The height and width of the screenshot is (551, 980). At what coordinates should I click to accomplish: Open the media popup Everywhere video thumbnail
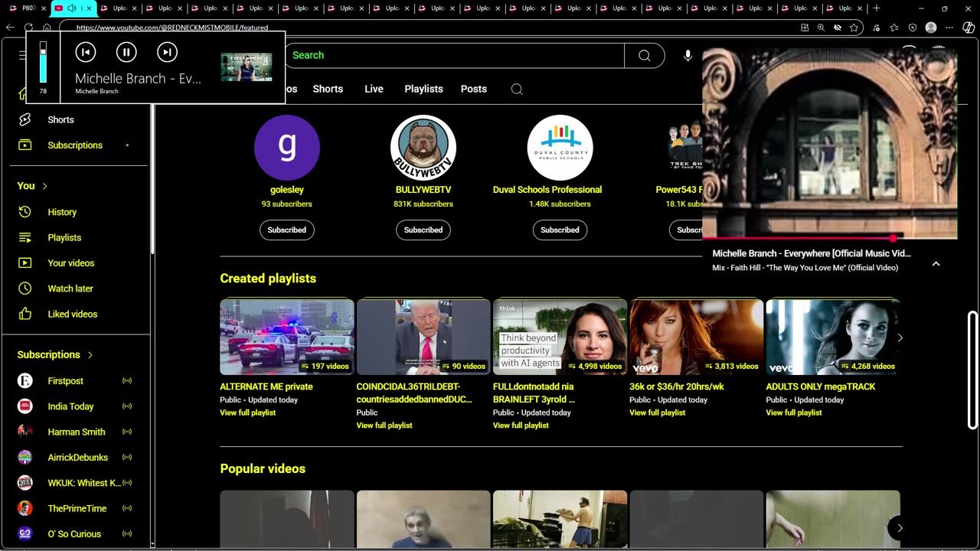click(x=247, y=67)
